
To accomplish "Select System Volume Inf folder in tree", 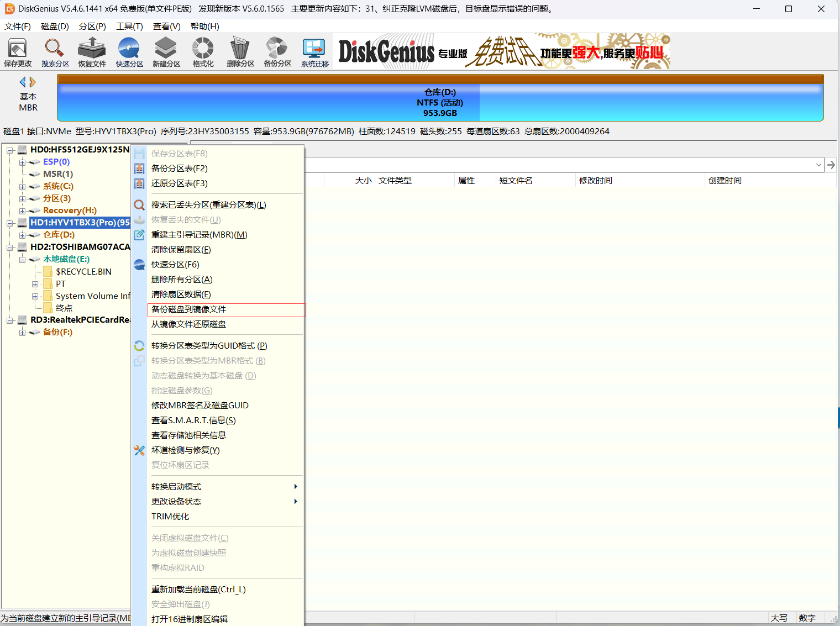I will pos(93,296).
